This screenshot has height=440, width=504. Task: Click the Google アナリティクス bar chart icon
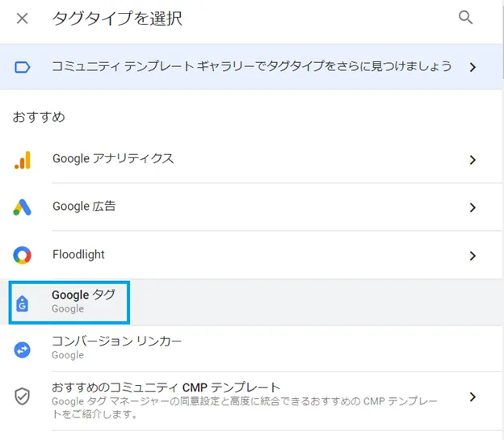[23, 160]
